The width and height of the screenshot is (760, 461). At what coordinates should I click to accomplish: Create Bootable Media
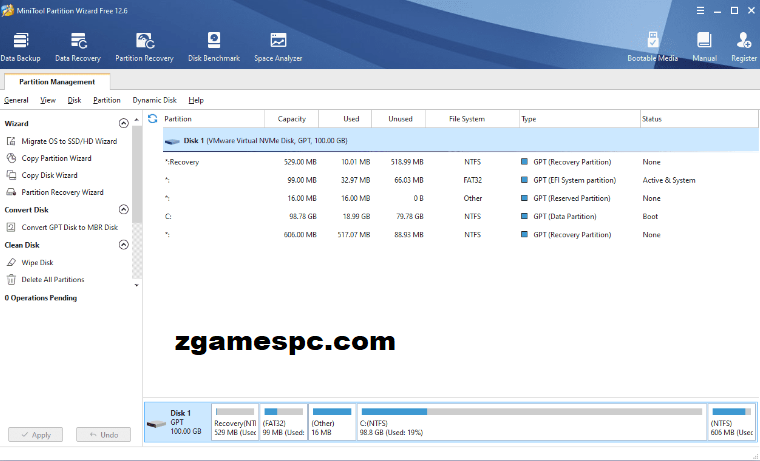click(652, 47)
